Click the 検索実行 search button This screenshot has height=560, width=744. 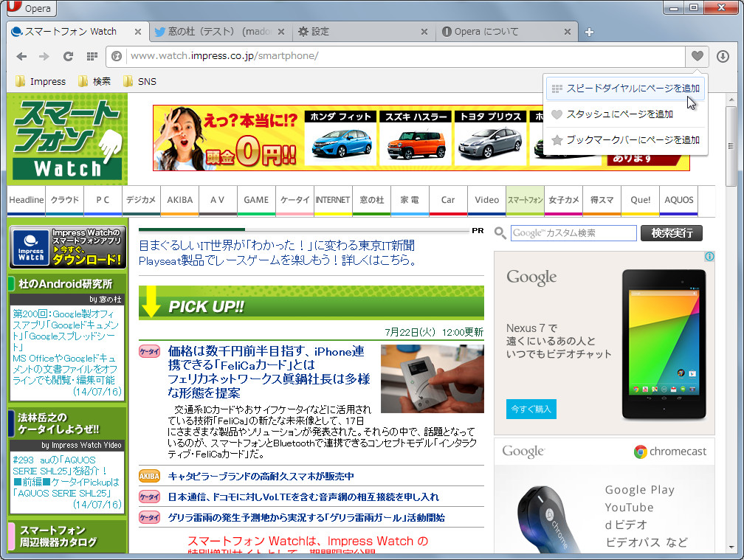pyautogui.click(x=673, y=232)
